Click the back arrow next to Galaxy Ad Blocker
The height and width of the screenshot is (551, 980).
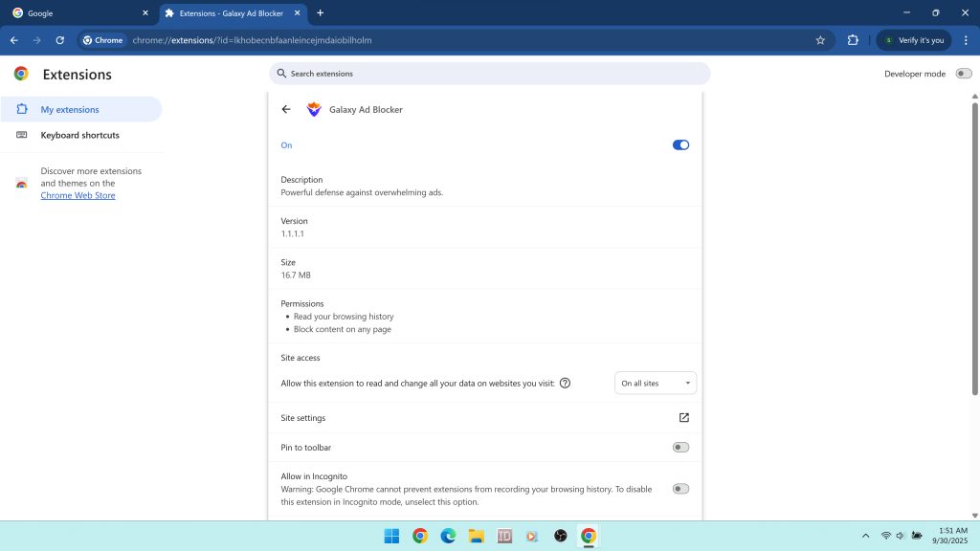coord(285,109)
